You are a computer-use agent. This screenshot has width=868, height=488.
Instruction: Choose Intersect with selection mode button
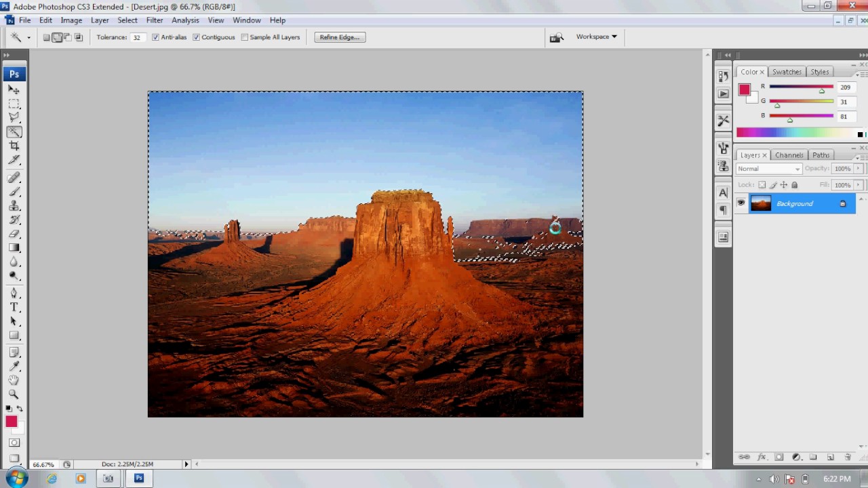coord(79,37)
